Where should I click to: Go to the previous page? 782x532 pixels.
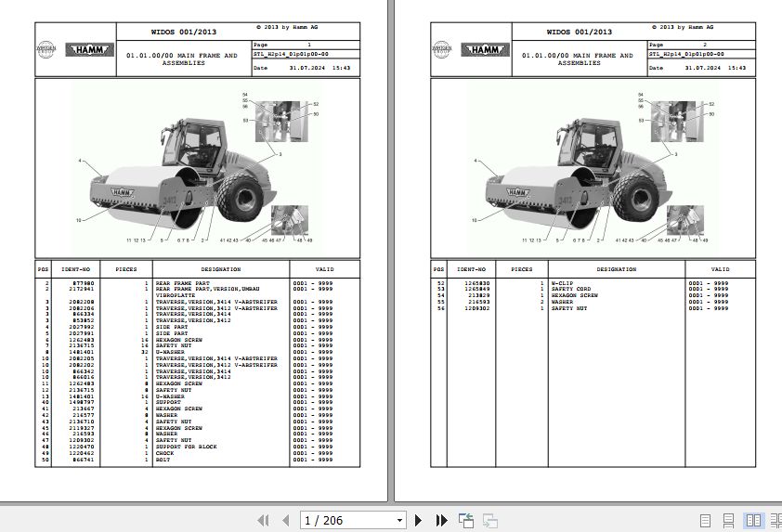[x=286, y=521]
